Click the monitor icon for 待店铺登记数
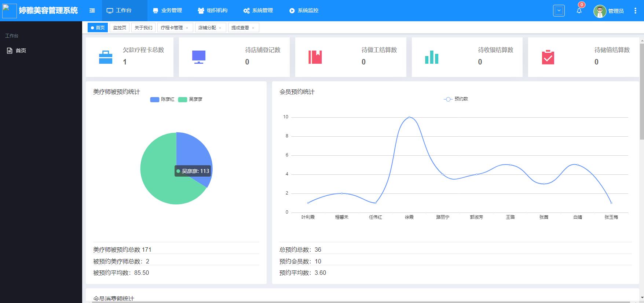Viewport: 644px width, 303px height. point(199,57)
